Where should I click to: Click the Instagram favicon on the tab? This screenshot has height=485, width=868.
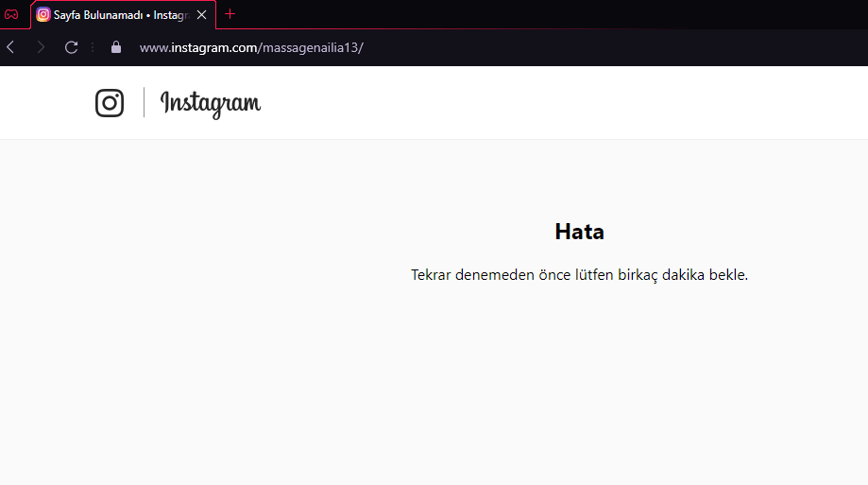point(43,15)
